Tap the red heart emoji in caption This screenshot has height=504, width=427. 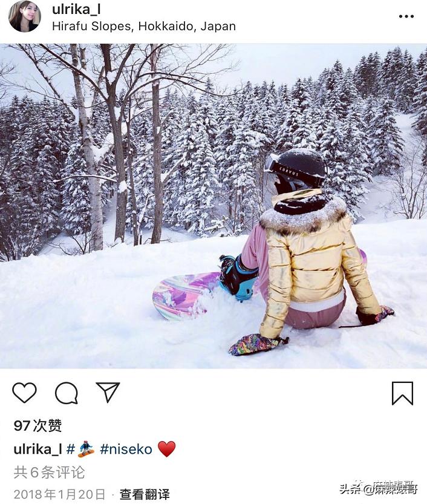tap(167, 449)
